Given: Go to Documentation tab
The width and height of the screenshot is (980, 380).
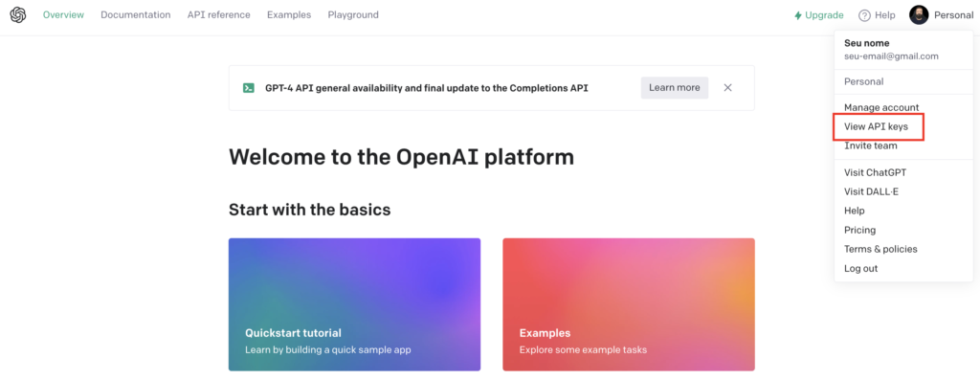Looking at the screenshot, I should coord(136,15).
